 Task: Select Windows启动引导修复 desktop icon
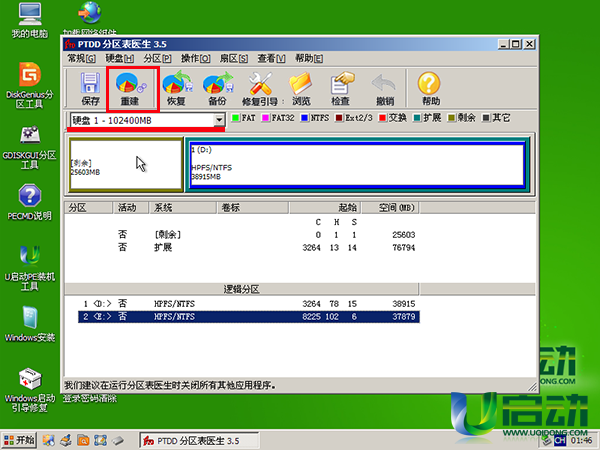point(29,390)
